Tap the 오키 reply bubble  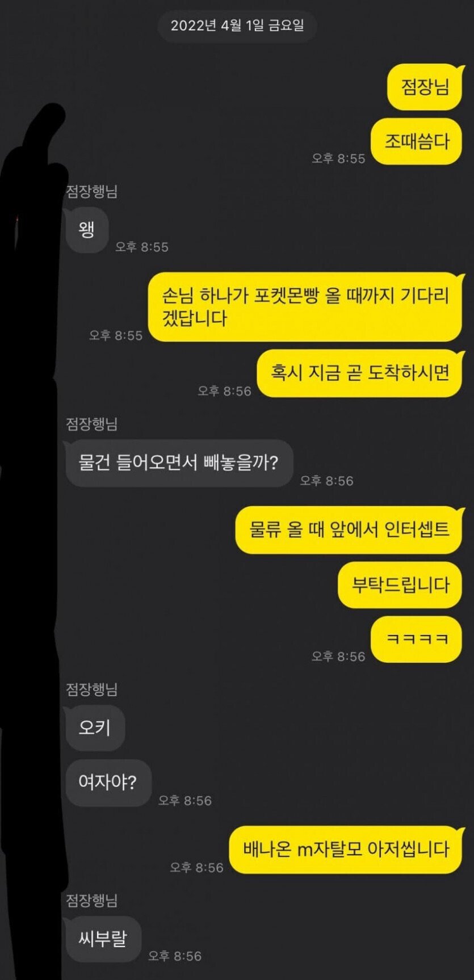pos(95,728)
